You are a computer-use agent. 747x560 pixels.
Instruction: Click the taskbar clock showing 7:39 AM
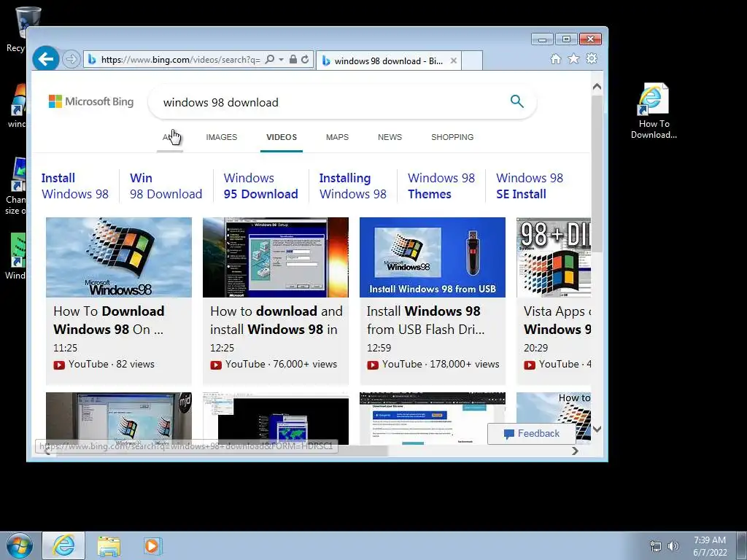[x=710, y=546]
